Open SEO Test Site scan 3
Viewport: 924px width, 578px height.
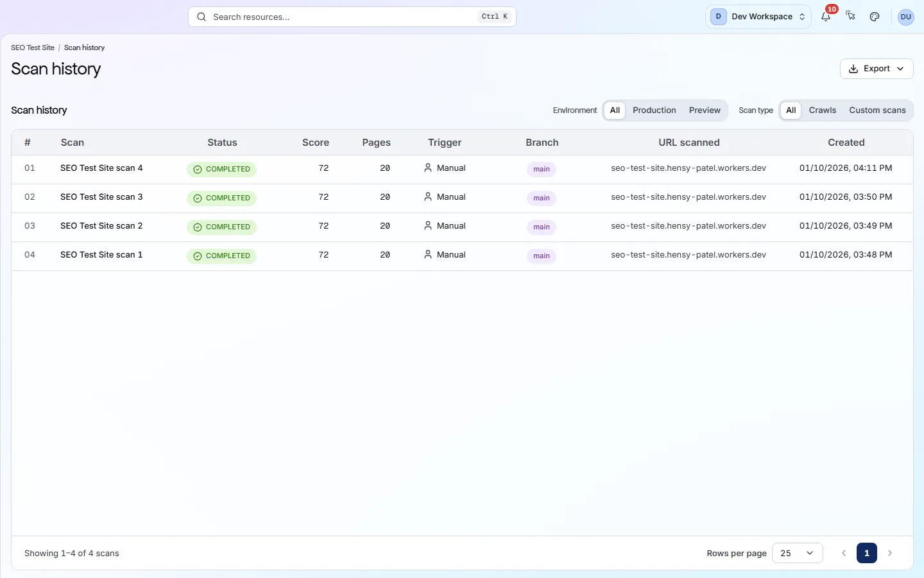pos(101,197)
